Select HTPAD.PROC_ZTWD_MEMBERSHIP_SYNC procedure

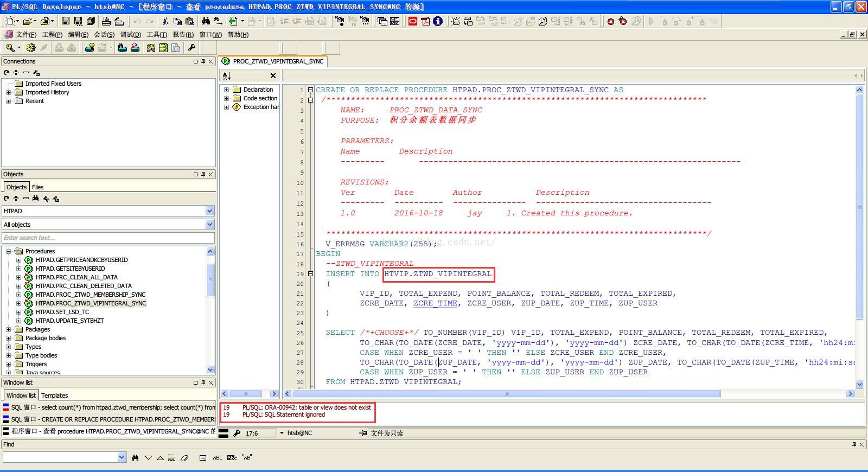click(x=91, y=295)
